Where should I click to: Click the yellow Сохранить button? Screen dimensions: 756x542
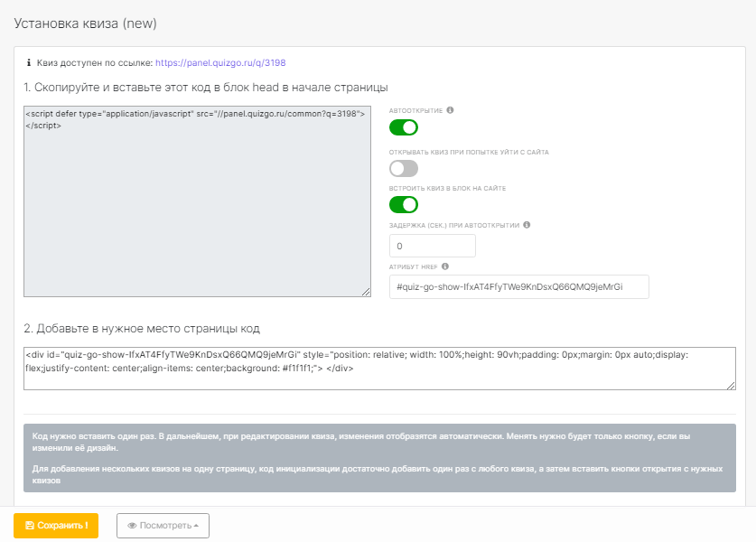click(x=56, y=526)
